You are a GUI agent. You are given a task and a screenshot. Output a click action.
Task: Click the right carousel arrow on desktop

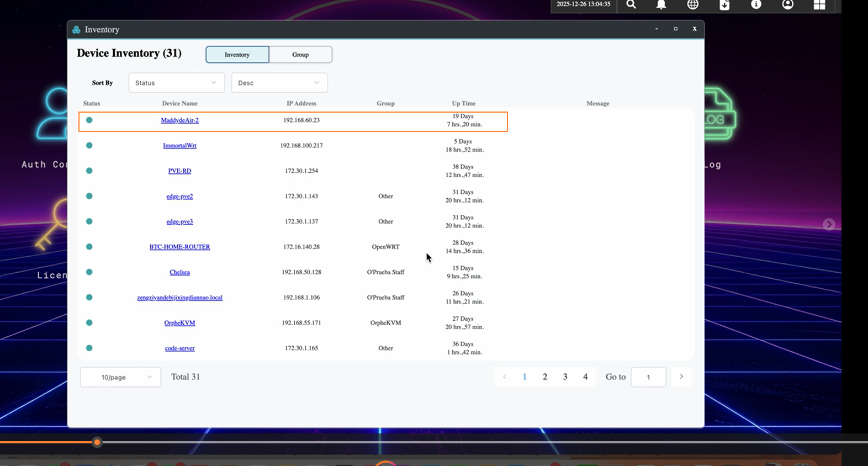point(828,224)
